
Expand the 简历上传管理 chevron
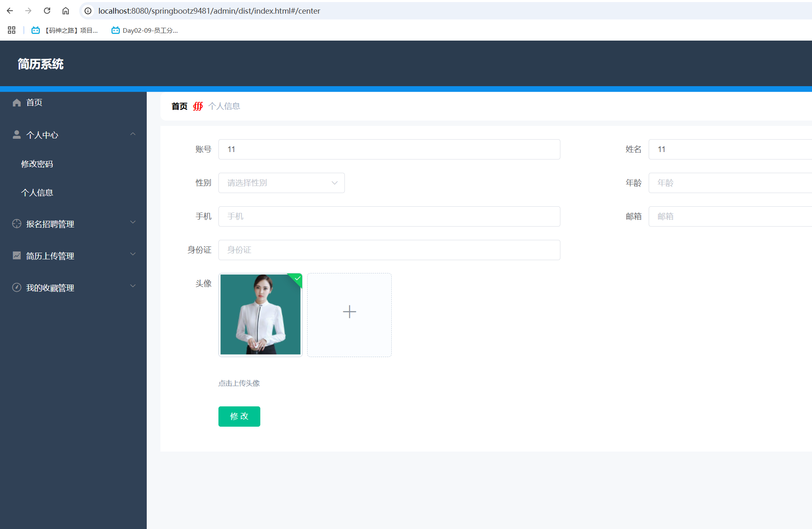[133, 254]
